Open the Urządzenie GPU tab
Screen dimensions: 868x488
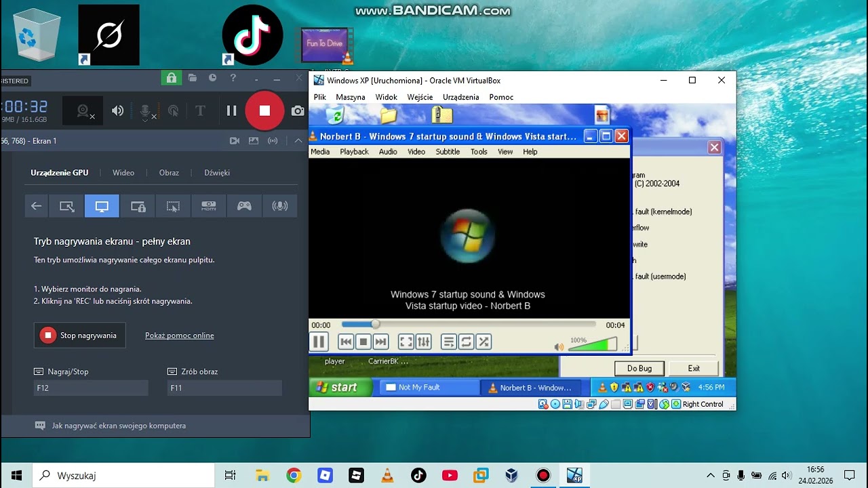[60, 173]
